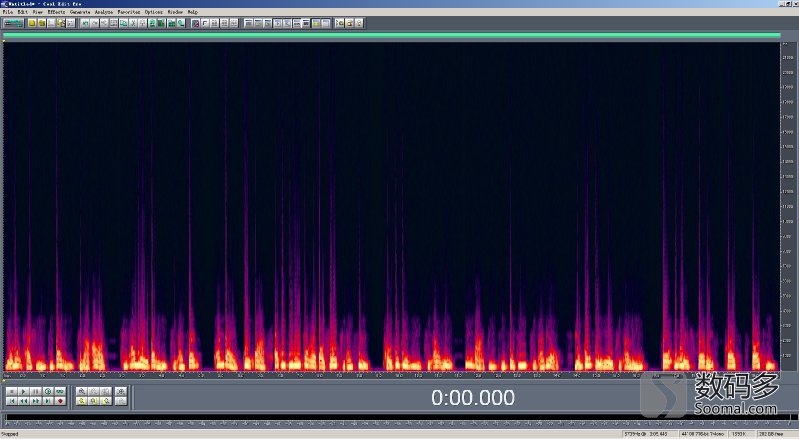Viewport: 799px width, 439px height.
Task: Click the Zoom In Vertically button
Action: 121,391
